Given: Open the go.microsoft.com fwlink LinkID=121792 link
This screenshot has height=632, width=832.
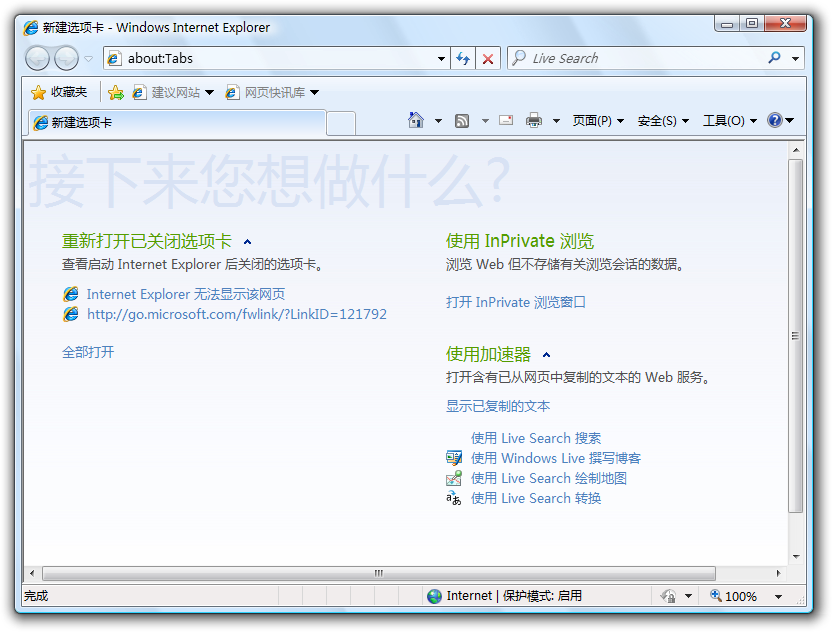Looking at the screenshot, I should tap(237, 314).
